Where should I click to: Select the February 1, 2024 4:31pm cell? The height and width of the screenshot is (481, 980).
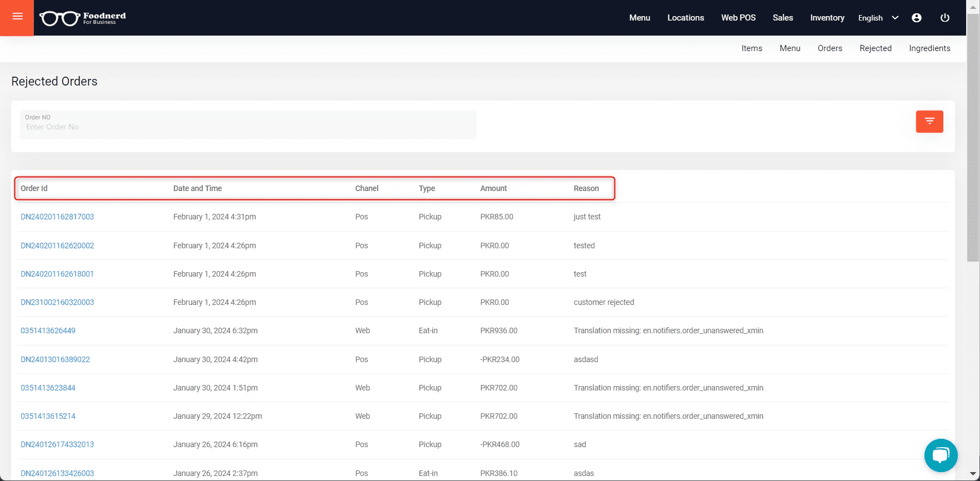pyautogui.click(x=214, y=217)
